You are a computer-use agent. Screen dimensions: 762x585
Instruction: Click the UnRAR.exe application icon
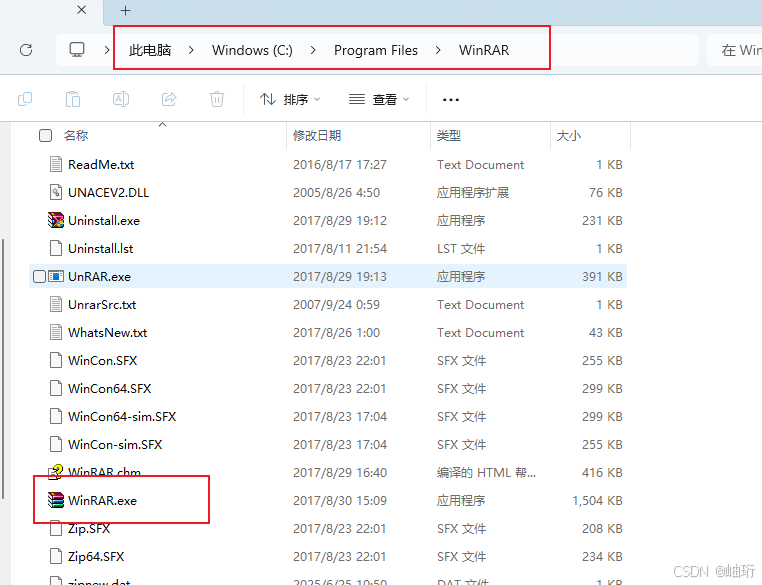click(56, 276)
